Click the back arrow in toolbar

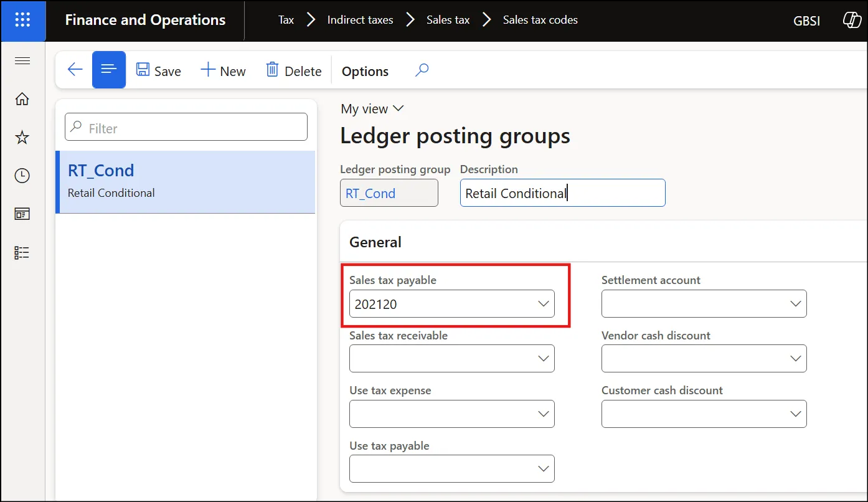click(75, 70)
